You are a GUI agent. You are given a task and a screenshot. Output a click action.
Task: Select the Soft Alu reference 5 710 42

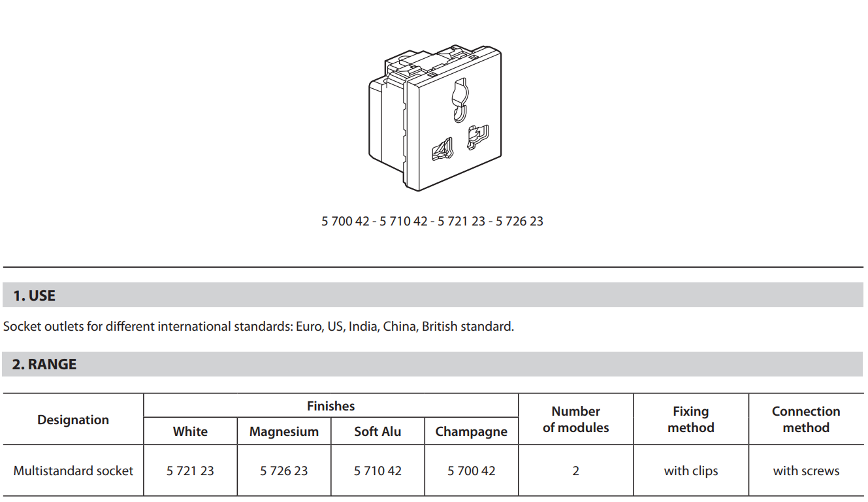[378, 471]
